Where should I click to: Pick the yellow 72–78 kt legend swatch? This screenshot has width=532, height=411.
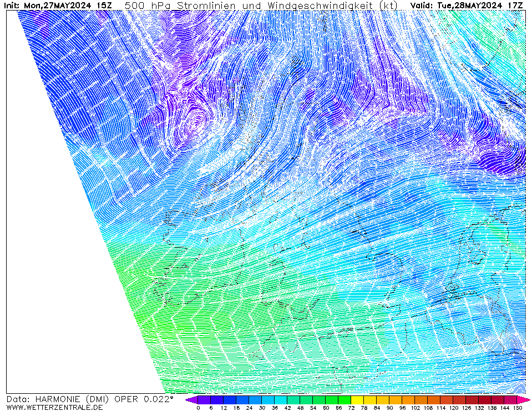pos(358,400)
